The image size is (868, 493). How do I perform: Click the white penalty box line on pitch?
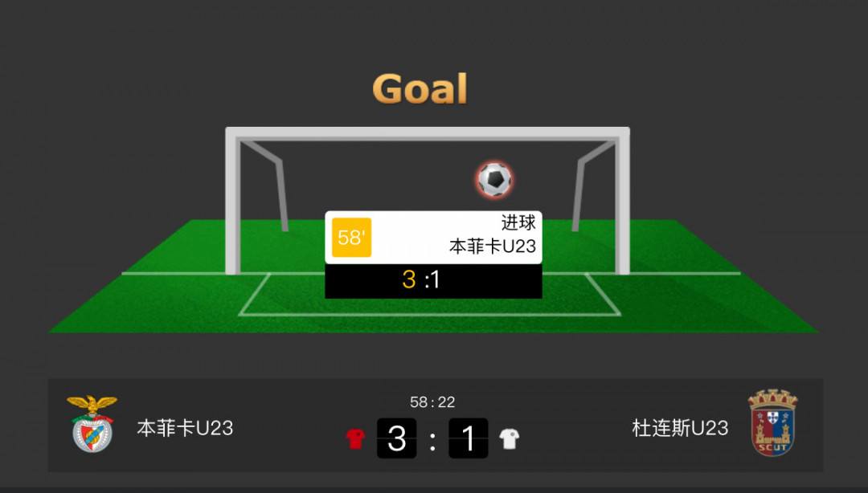point(429,314)
